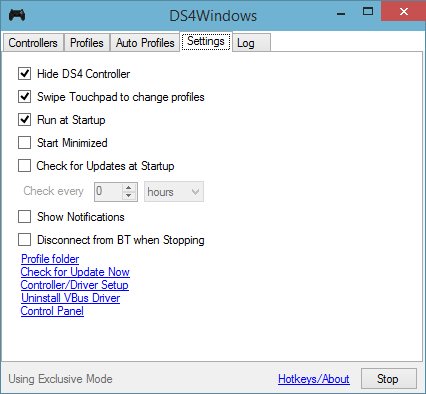
Task: Minimize the DS4Windows window
Action: [341, 14]
